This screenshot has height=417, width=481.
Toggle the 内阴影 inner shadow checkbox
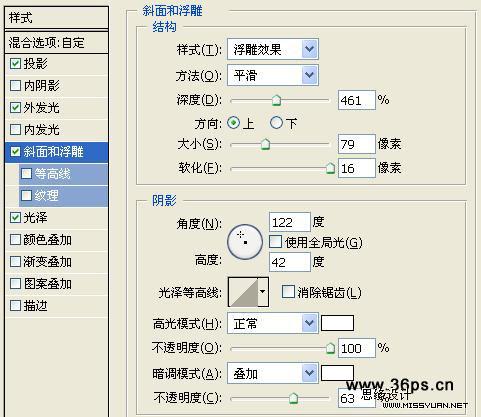pos(15,86)
